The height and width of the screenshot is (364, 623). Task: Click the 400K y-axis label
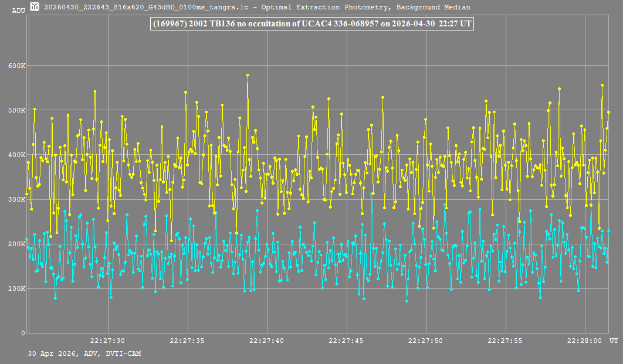point(16,155)
